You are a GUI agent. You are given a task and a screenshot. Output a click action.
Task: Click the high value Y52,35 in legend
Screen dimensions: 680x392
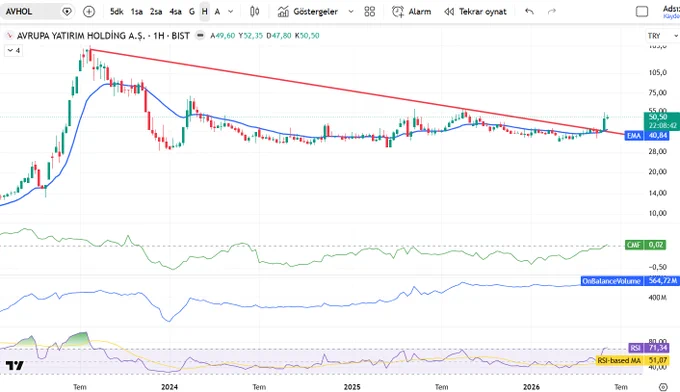[250, 36]
